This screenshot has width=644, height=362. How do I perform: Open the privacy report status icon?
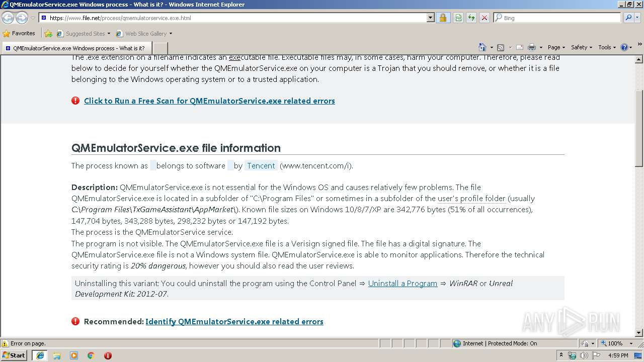pyautogui.click(x=585, y=343)
